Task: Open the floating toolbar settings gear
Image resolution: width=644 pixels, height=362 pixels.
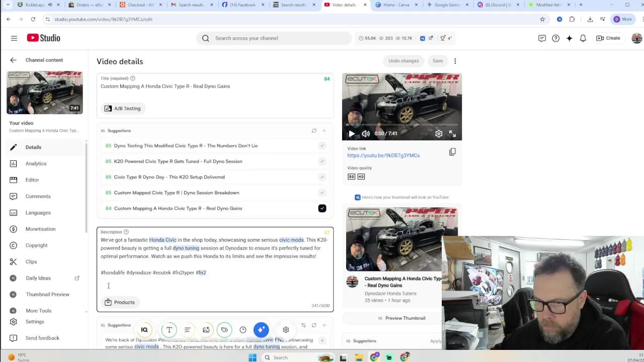Action: pos(286,330)
